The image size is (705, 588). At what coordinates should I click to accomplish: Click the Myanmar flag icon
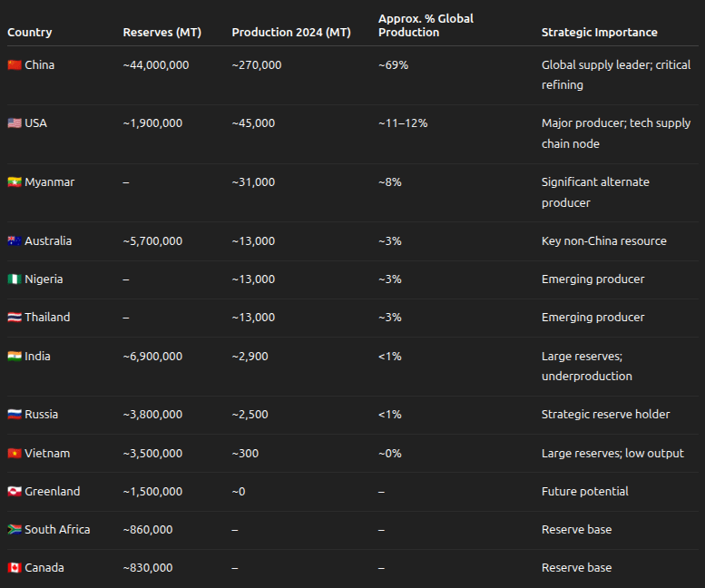15,182
